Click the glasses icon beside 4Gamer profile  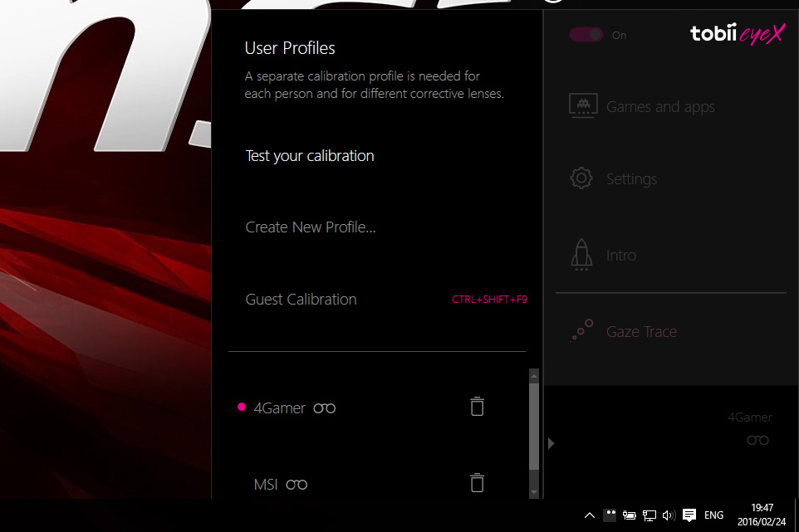(x=325, y=408)
